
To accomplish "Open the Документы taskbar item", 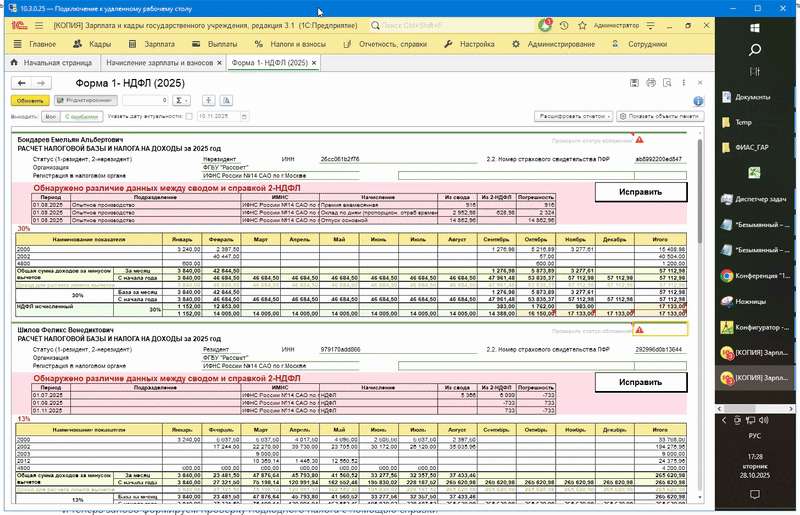I will pyautogui.click(x=755, y=97).
